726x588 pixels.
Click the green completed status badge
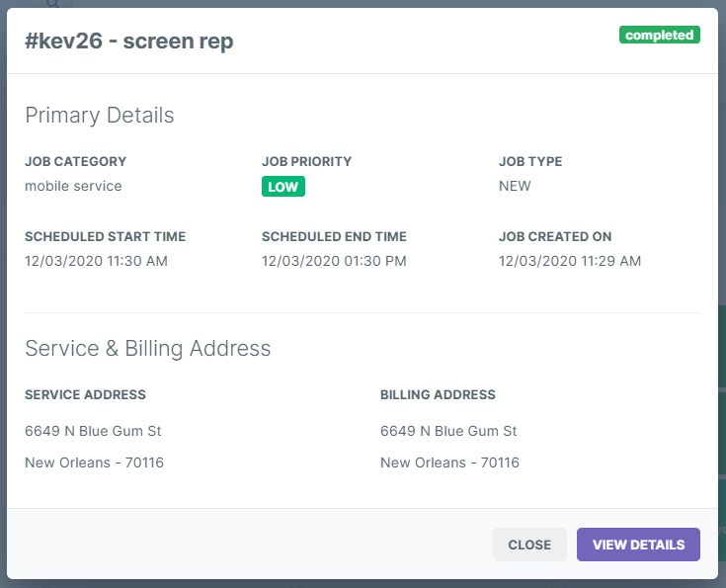point(659,36)
